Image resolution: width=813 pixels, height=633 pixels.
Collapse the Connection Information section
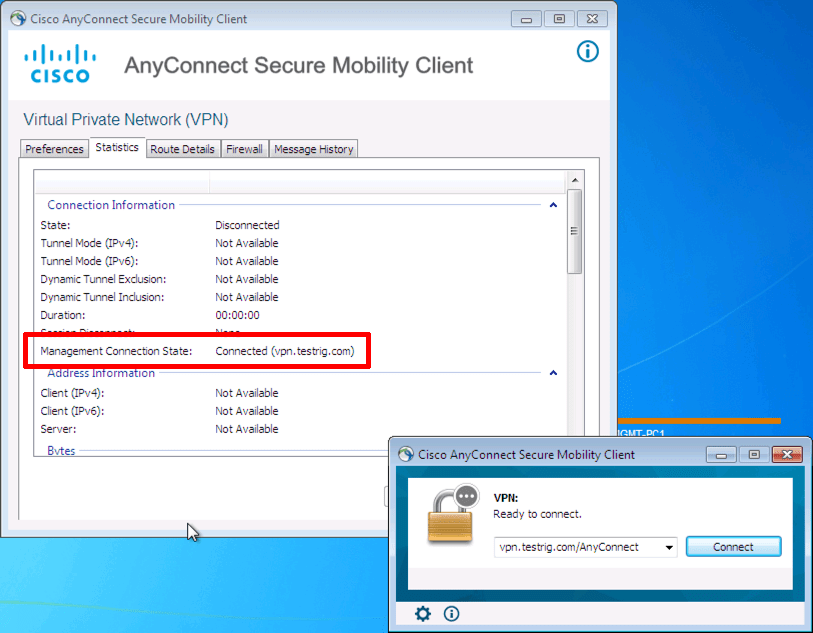tap(552, 205)
